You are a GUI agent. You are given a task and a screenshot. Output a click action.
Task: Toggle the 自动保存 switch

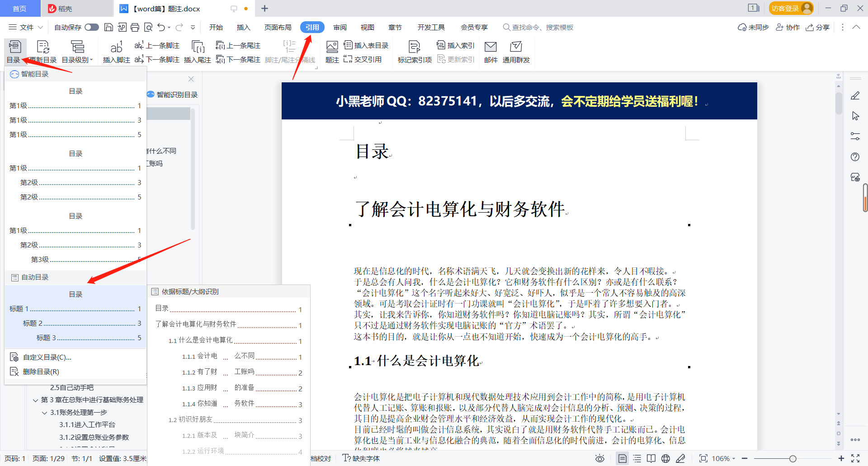[91, 27]
